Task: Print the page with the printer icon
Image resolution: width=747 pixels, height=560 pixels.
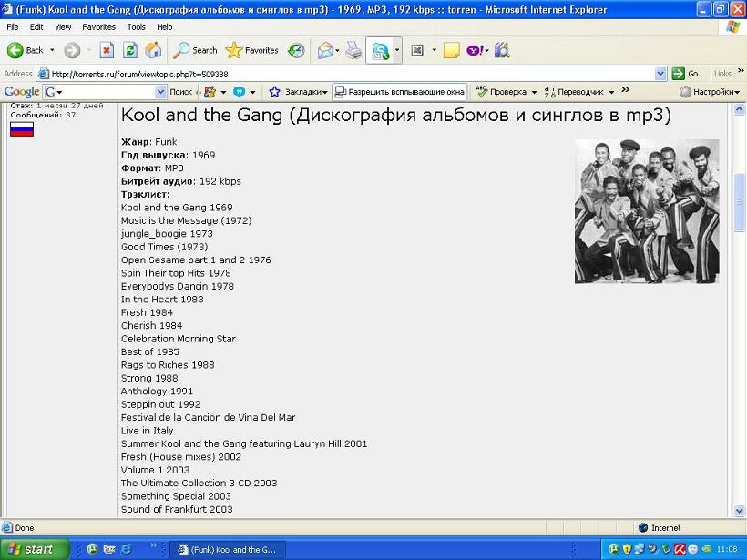Action: click(x=353, y=50)
